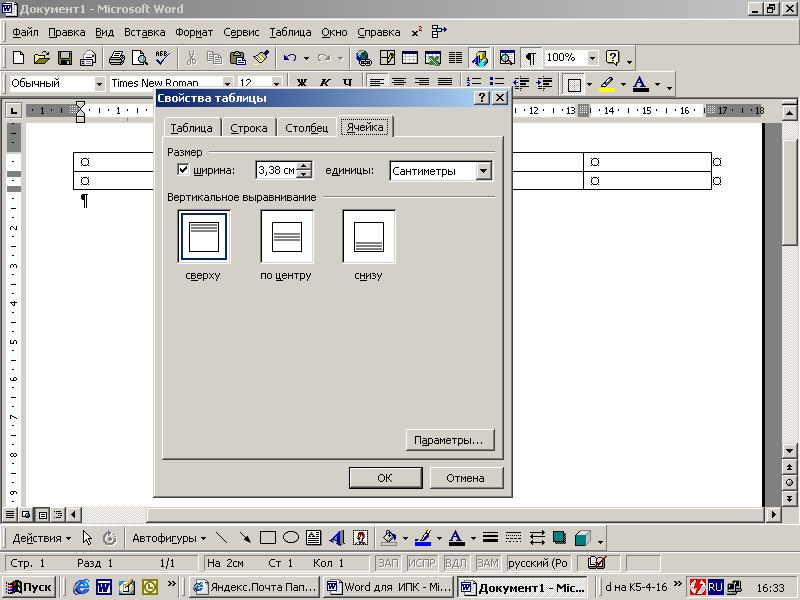Toggle the Drawing toolbar icon

[480, 58]
